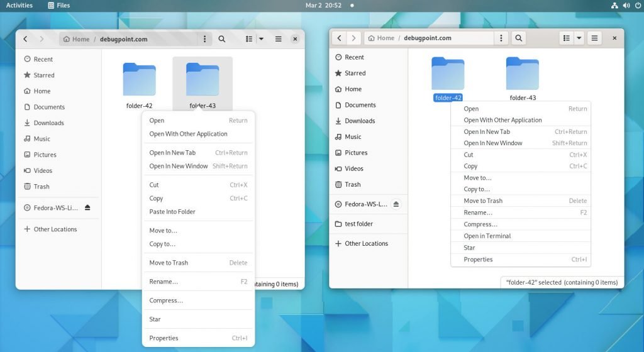Viewport: 644px width, 352px height.
Task: Eject Fedora-WS-L drive in right sidebar
Action: 396,204
